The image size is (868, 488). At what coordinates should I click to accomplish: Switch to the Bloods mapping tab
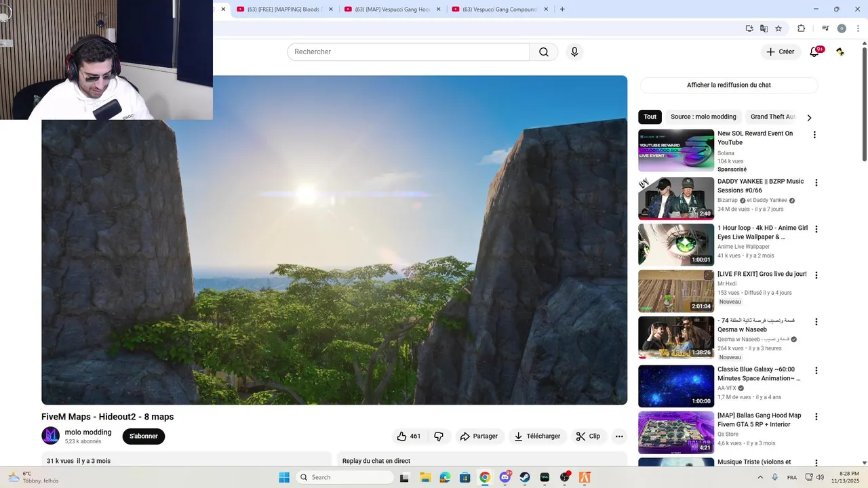[x=284, y=9]
